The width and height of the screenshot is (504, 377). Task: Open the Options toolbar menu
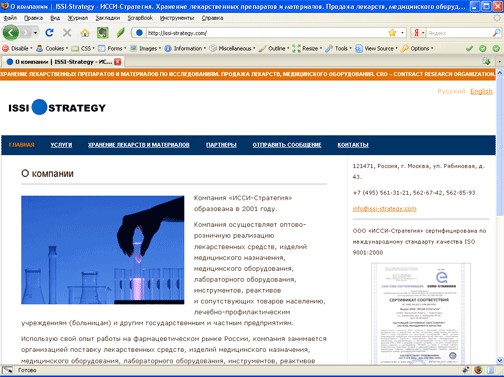point(417,48)
